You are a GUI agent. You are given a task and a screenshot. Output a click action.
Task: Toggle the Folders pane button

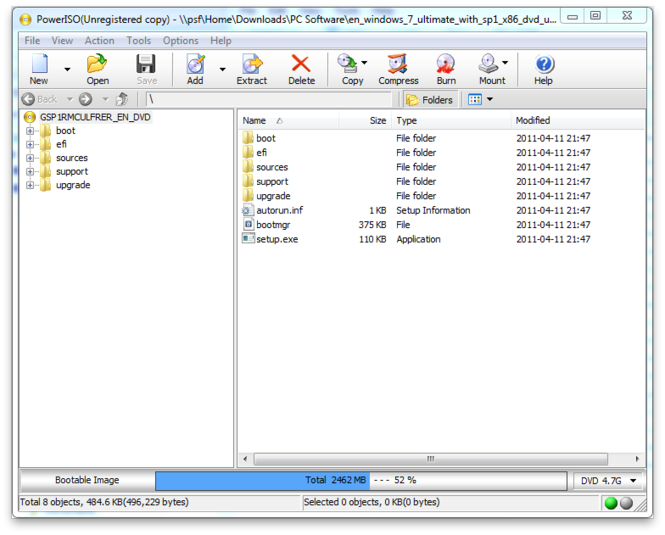(x=430, y=100)
